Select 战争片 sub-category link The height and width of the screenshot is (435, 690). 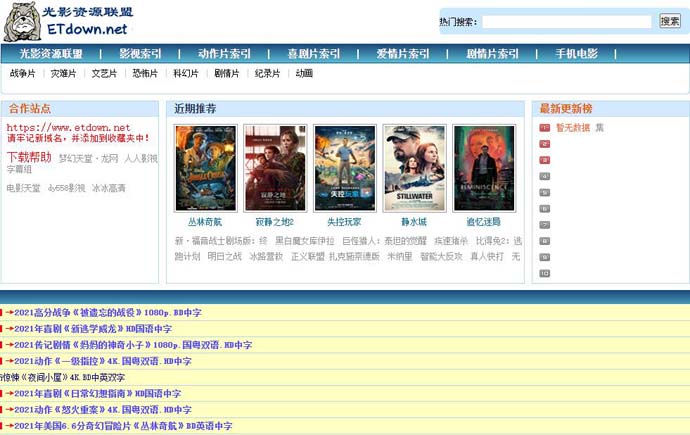22,73
